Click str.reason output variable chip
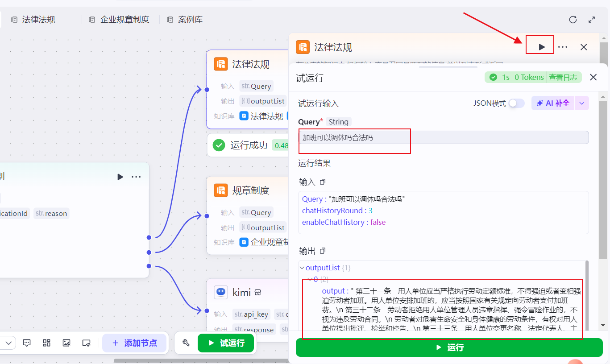Image resolution: width=610 pixels, height=364 pixels. pyautogui.click(x=51, y=213)
